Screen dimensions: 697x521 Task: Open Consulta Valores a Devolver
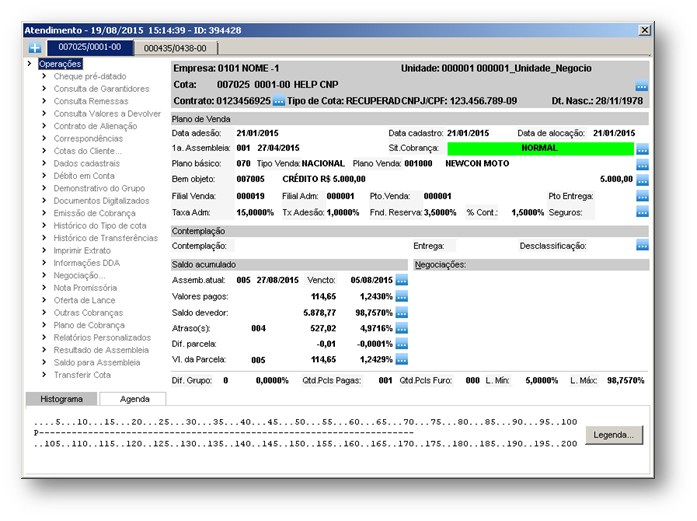pos(107,113)
